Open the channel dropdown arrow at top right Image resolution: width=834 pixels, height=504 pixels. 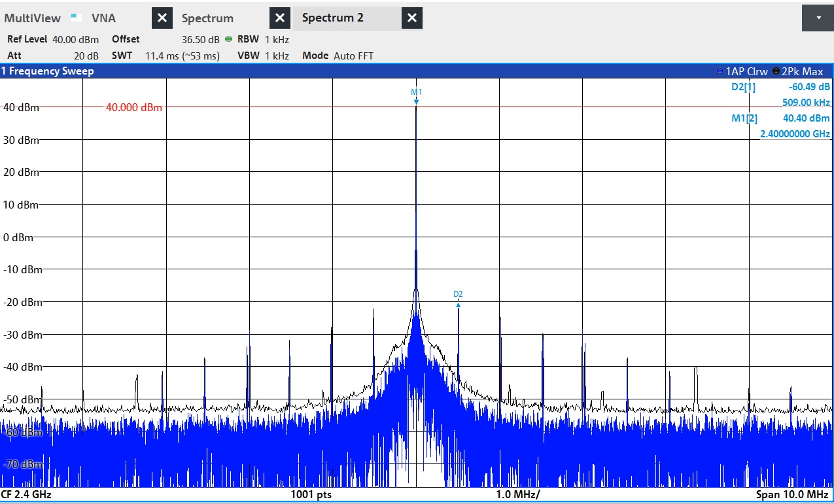[818, 18]
